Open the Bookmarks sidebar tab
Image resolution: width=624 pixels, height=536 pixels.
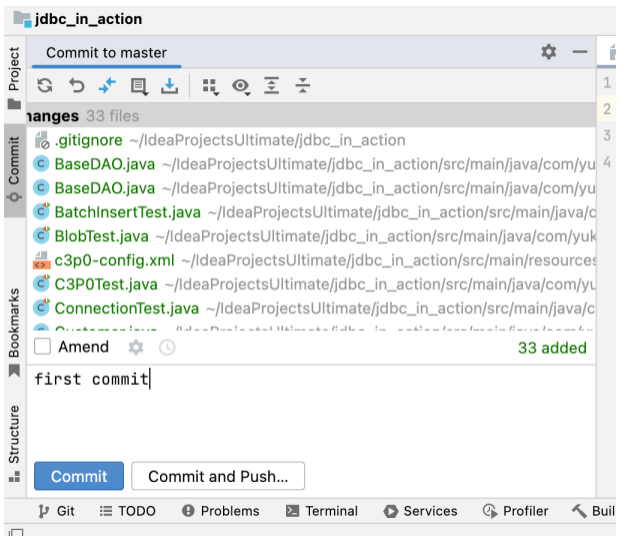tap(14, 332)
